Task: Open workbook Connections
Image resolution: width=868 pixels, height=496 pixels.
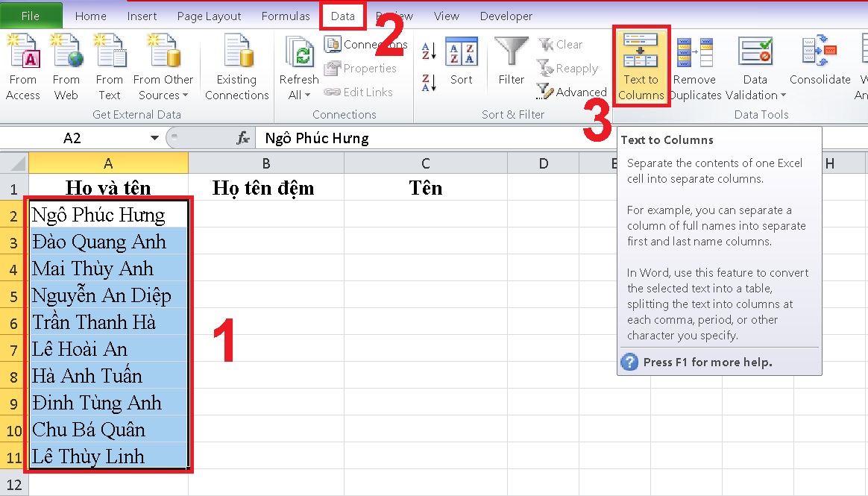Action: tap(365, 44)
